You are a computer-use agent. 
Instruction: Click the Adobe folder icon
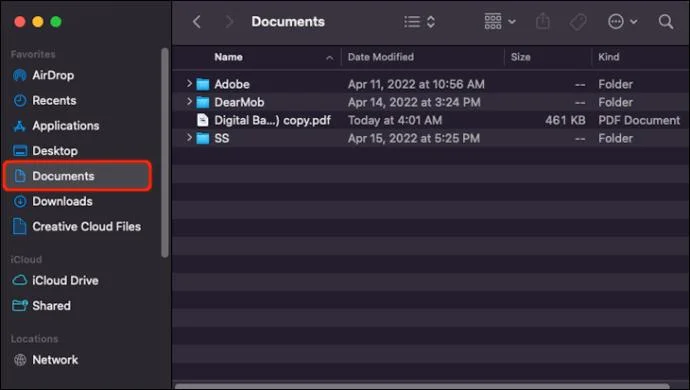coord(202,84)
